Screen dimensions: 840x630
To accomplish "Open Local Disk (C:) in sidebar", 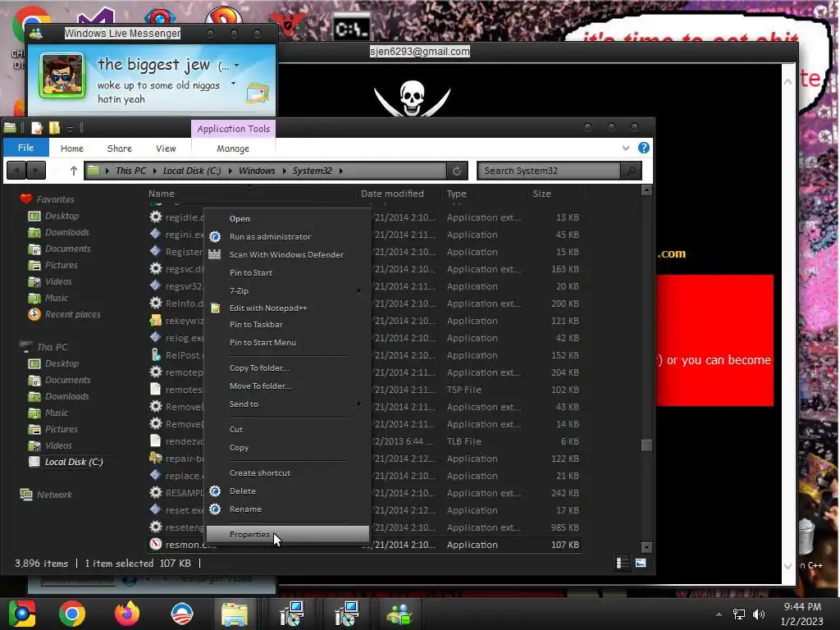I will 73,462.
